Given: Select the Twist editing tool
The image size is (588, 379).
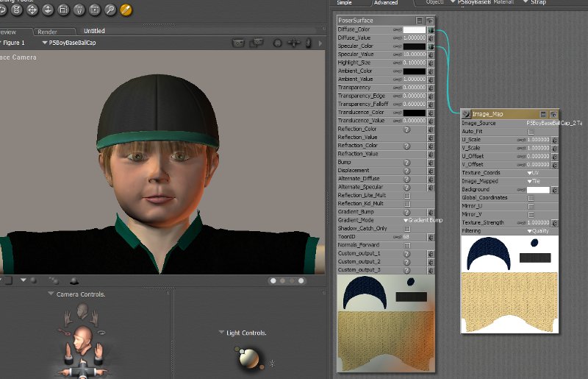Looking at the screenshot, I should 17,10.
